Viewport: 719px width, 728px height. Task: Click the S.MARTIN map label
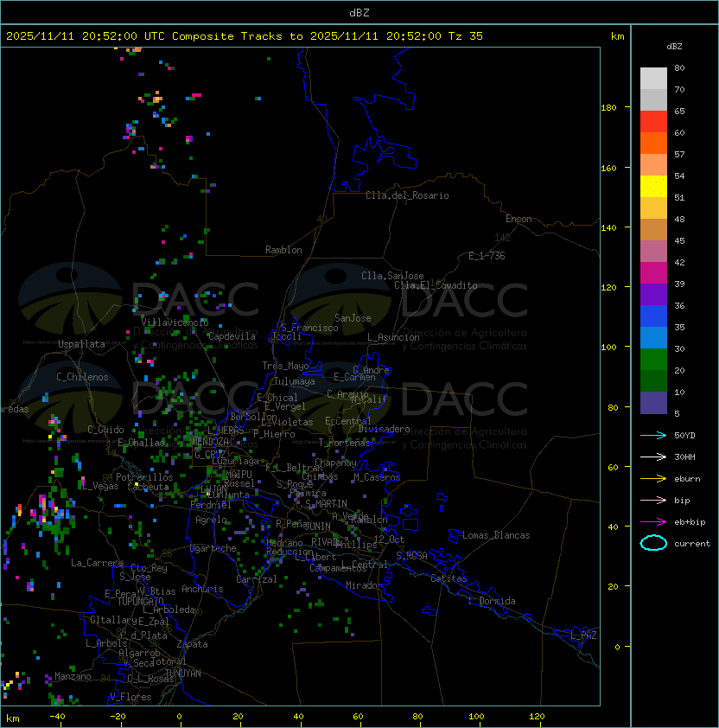pos(327,504)
